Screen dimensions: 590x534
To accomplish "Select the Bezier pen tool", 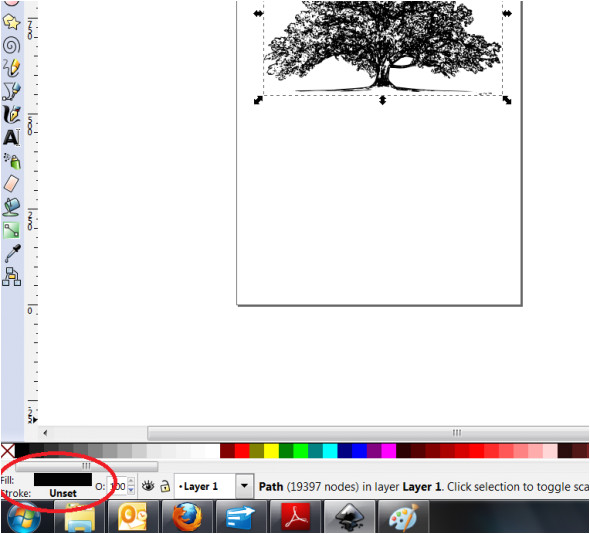I will click(x=11, y=91).
